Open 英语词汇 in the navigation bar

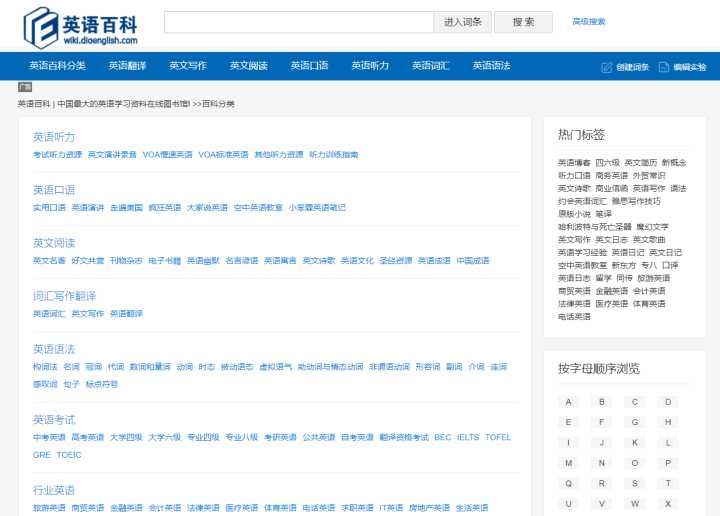click(x=430, y=66)
